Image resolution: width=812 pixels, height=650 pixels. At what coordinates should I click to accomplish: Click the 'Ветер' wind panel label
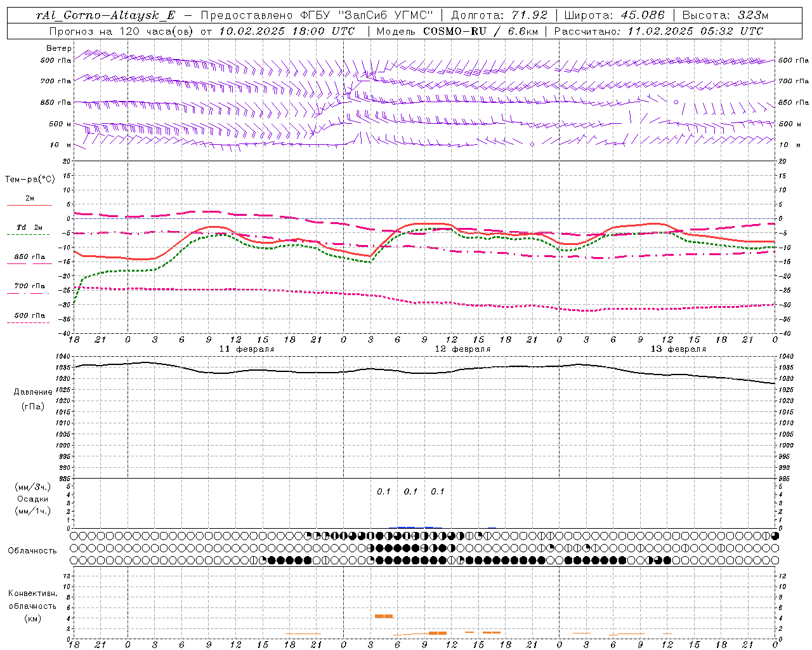click(59, 48)
